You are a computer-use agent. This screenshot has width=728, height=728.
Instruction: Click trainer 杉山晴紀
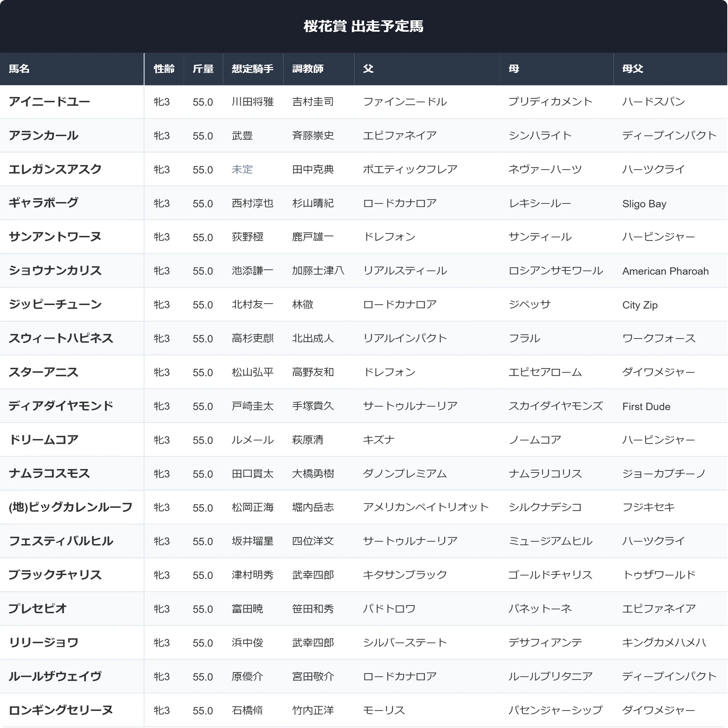coord(313,203)
